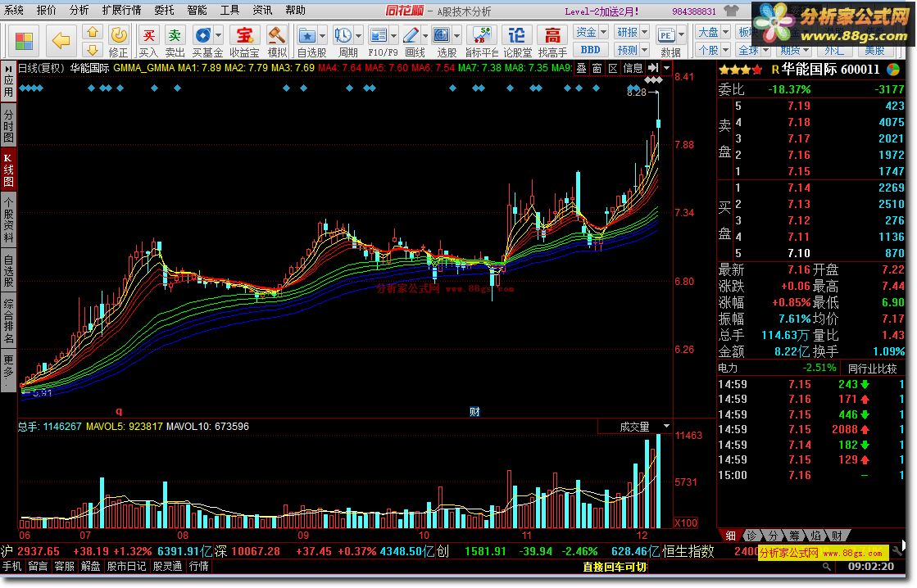Viewport: 917px width, 588px height.
Task: Click the 解盘 status bar button
Action: (x=91, y=566)
